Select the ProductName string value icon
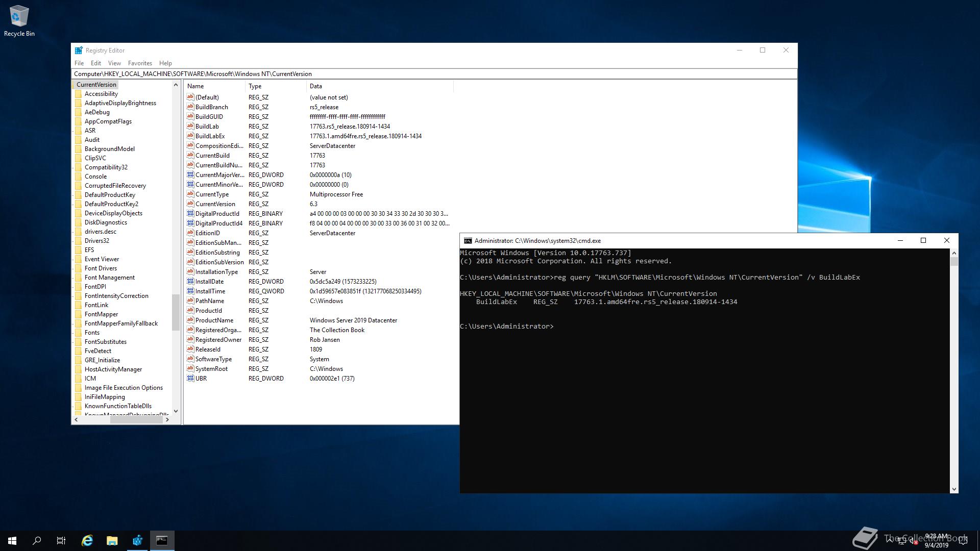The width and height of the screenshot is (980, 551). coord(190,320)
